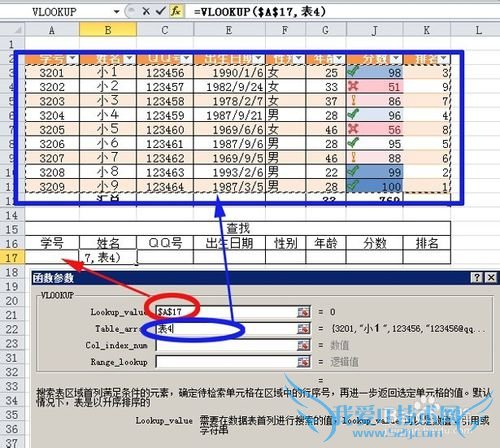Image resolution: width=500 pixels, height=448 pixels.
Task: Select column A header
Action: click(x=52, y=30)
